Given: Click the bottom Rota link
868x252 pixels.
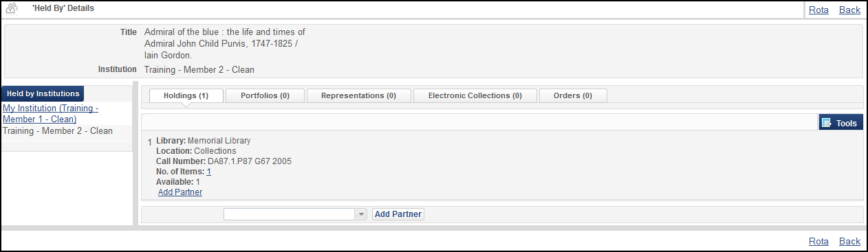Looking at the screenshot, I should click(818, 241).
